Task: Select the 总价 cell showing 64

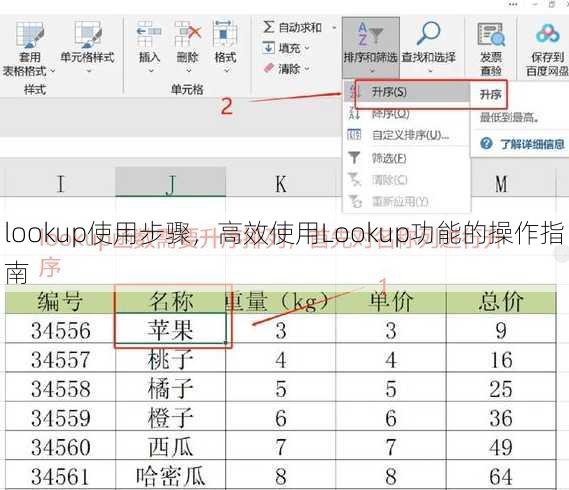Action: point(501,475)
